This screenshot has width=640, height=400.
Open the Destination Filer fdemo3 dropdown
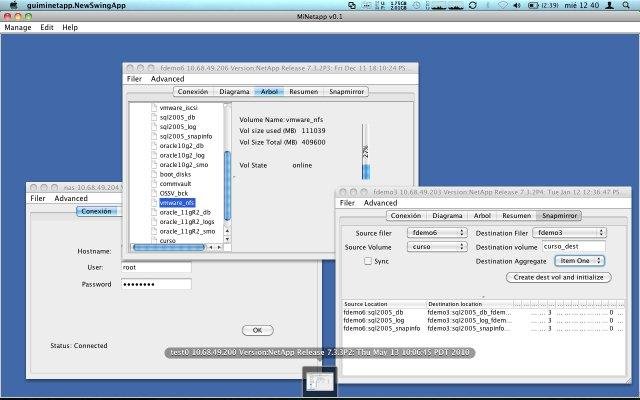[569, 233]
